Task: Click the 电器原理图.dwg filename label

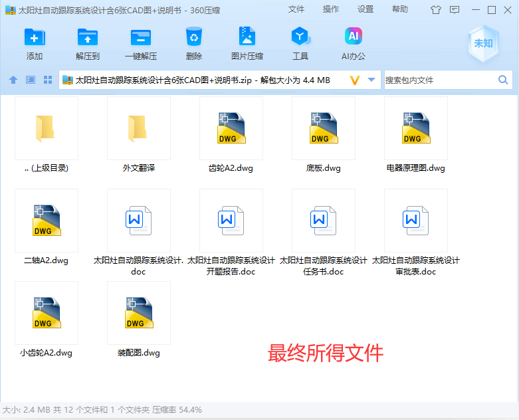Action: (416, 168)
